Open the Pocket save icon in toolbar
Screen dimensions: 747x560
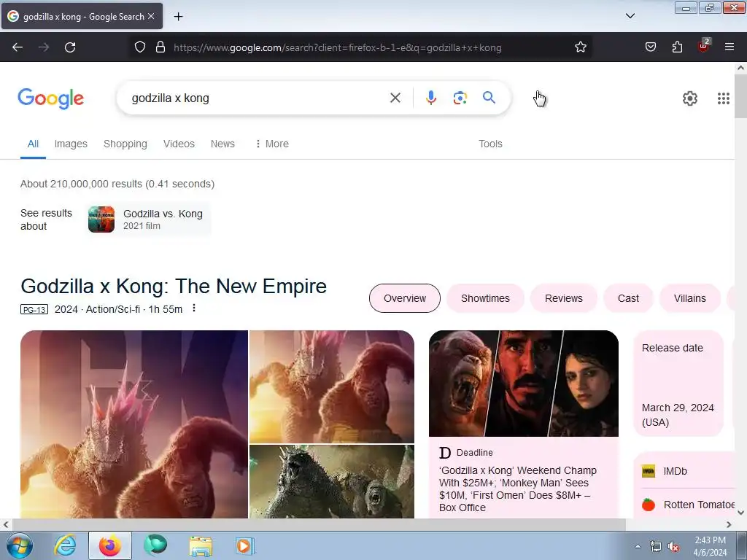[x=650, y=47]
